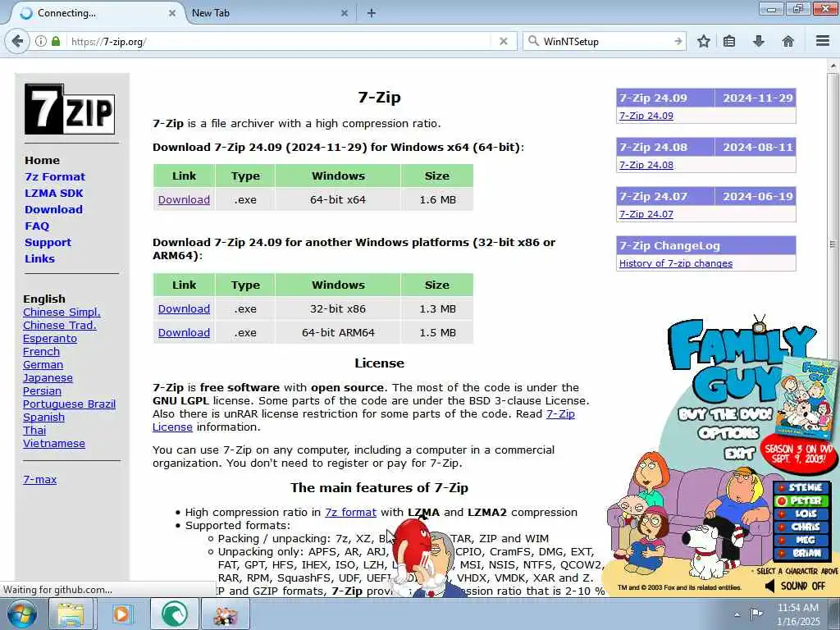Open History of 7-zip changes link
The height and width of the screenshot is (630, 840).
(676, 263)
